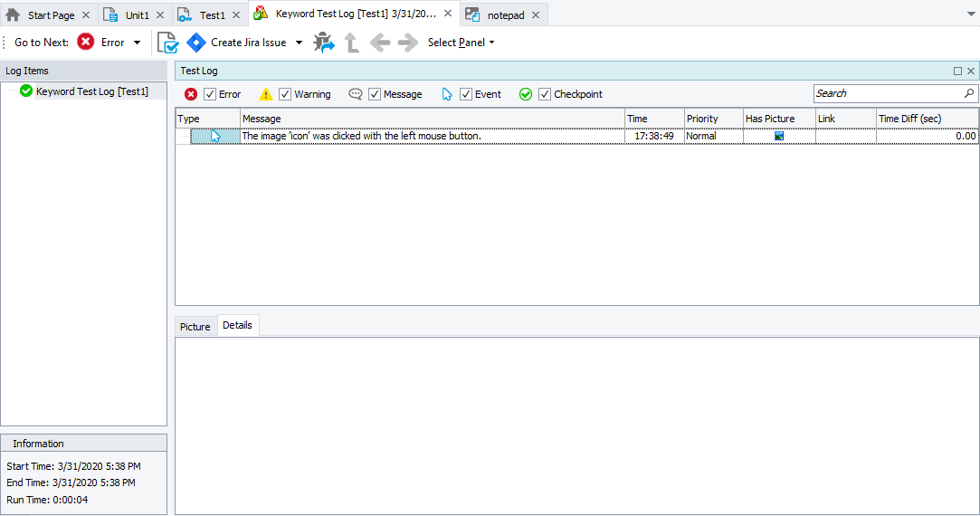Switch to the Unit1 tab
This screenshot has height=516, width=980.
137,15
